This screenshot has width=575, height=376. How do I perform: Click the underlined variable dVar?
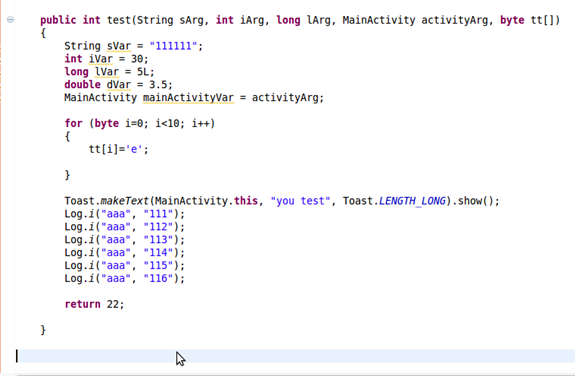(118, 84)
